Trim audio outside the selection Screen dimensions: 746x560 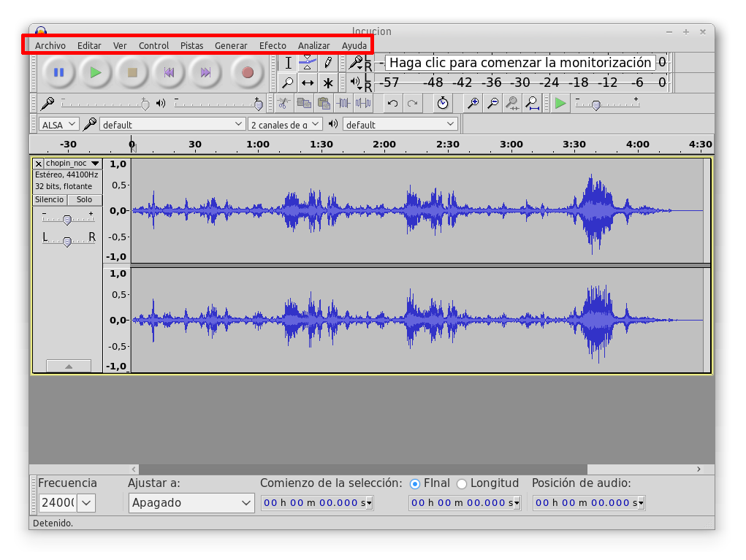tap(343, 103)
